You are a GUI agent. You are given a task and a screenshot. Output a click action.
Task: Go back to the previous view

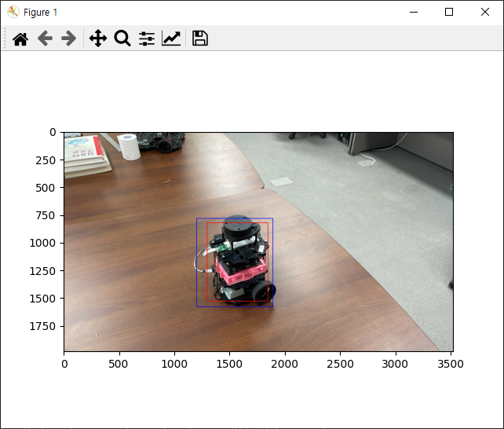tap(45, 38)
